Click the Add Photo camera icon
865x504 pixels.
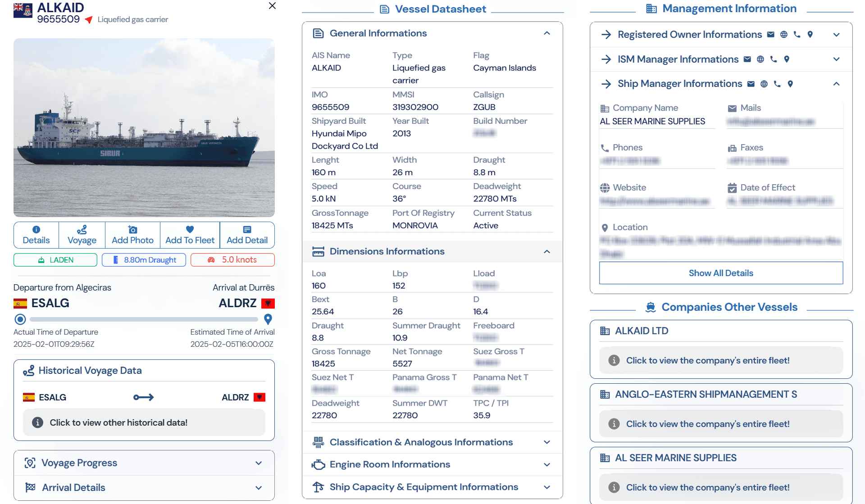132,229
